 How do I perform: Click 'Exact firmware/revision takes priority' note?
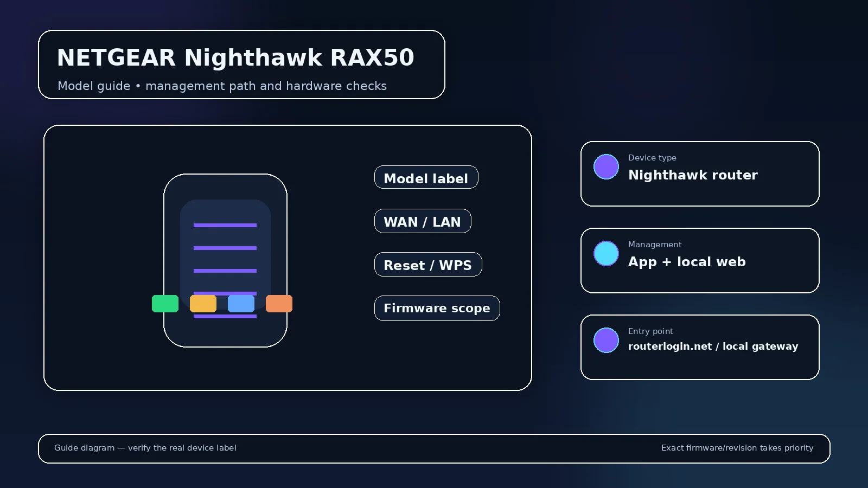(x=737, y=448)
